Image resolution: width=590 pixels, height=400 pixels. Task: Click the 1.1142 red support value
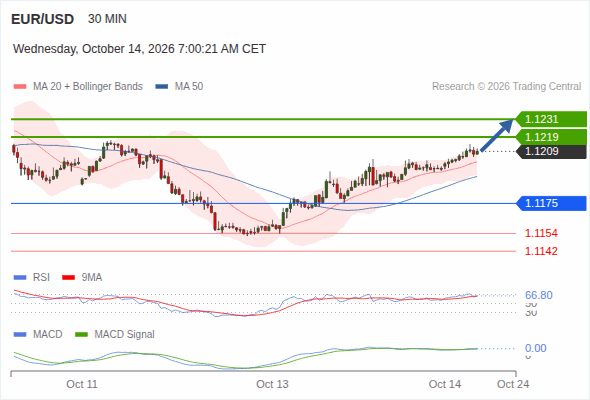(541, 251)
